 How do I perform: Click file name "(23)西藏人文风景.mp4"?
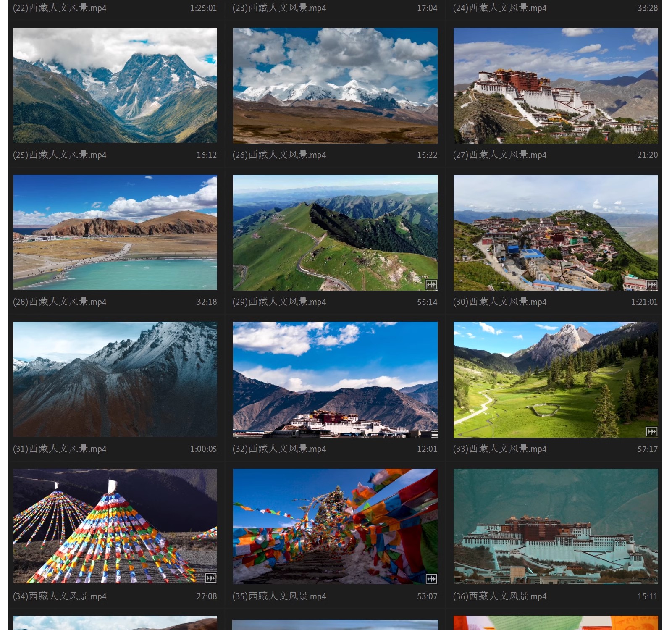pyautogui.click(x=279, y=8)
